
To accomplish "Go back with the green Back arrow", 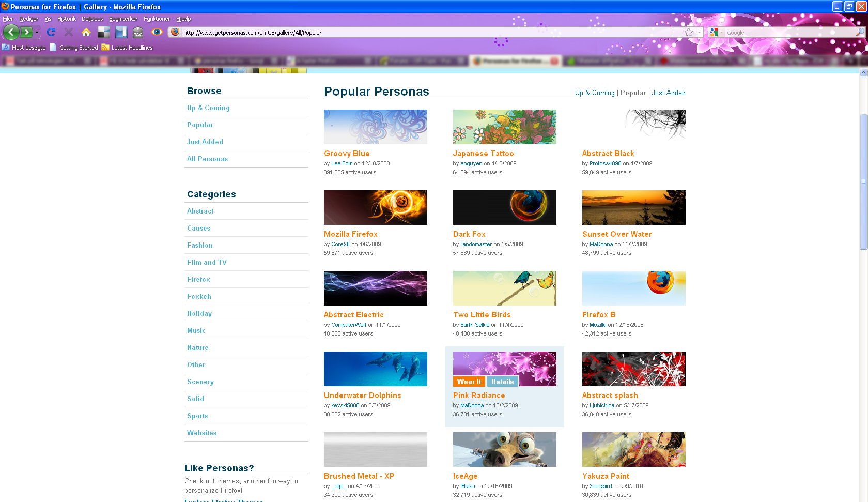I will click(x=11, y=32).
